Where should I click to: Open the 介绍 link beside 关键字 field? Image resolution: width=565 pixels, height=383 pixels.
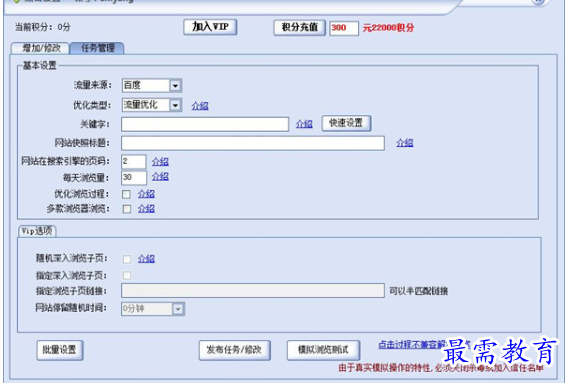coord(304,124)
